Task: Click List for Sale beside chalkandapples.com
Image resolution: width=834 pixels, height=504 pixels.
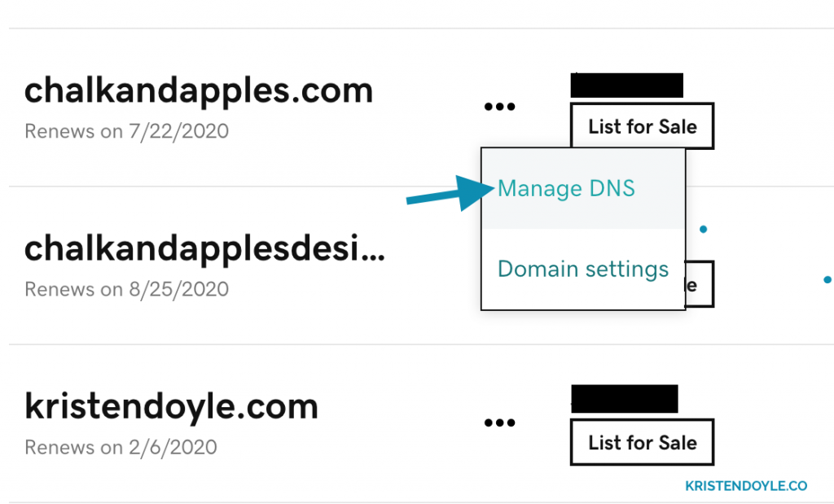Action: (x=642, y=126)
